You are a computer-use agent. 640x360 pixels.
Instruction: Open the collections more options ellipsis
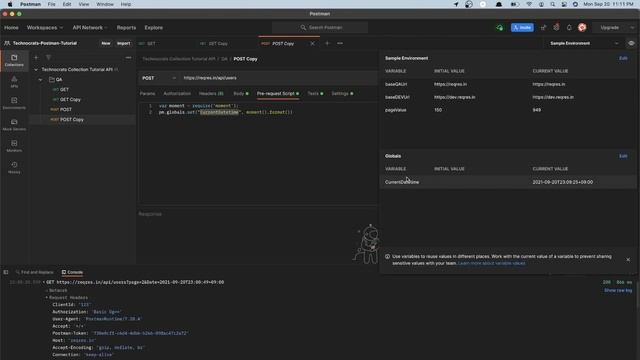coord(129,58)
